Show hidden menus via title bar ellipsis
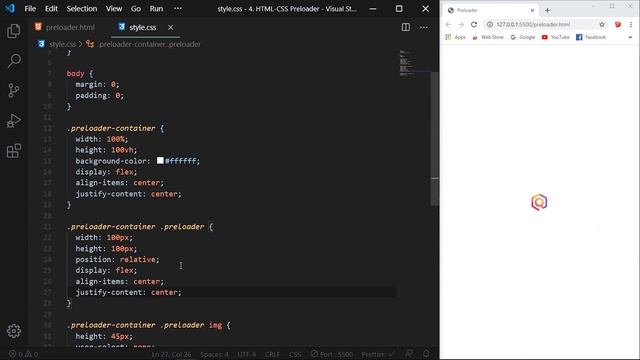Viewport: 640px width, 360px height. point(178,9)
